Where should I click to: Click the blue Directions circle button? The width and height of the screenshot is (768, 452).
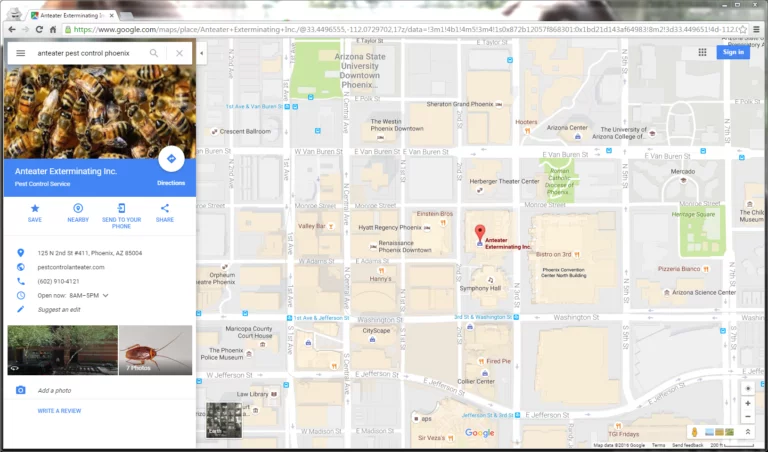(x=171, y=159)
